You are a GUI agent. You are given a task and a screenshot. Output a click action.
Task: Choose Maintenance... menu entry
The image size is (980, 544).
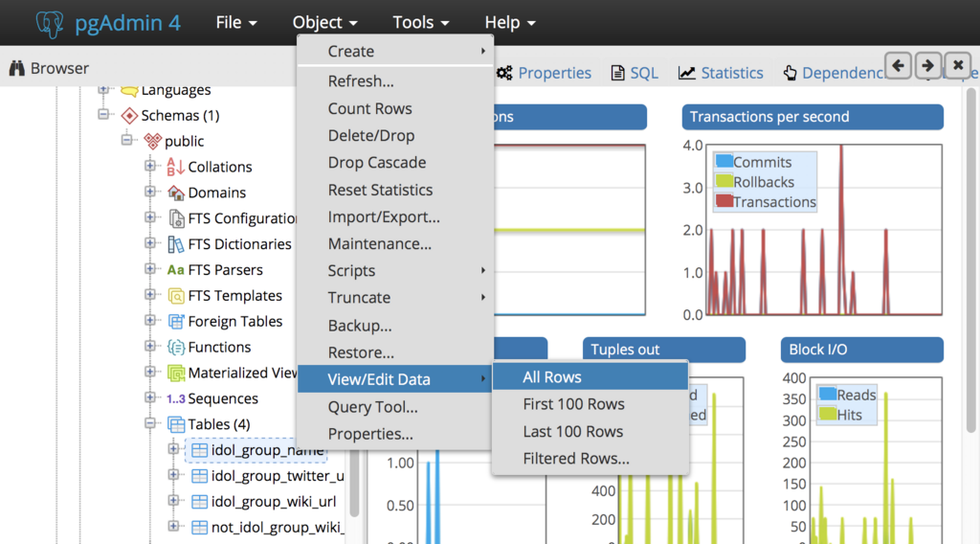(395, 244)
